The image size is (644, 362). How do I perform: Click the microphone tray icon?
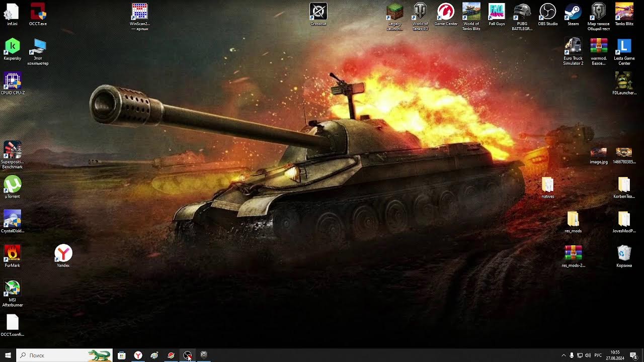[572, 355]
